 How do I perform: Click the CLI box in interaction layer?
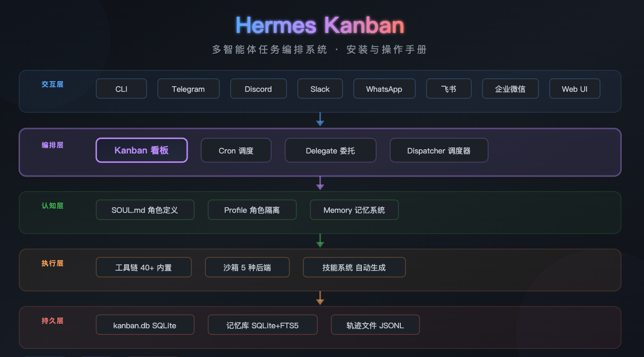[x=121, y=89]
